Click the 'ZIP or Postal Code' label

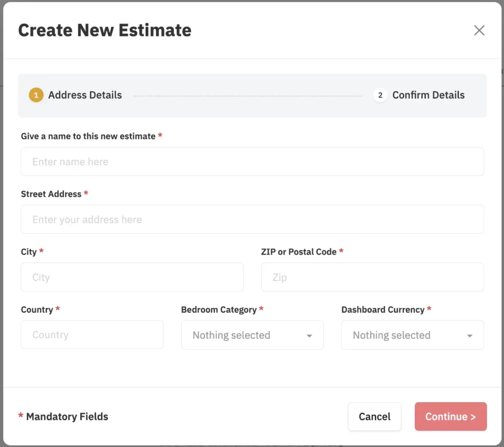(x=299, y=252)
